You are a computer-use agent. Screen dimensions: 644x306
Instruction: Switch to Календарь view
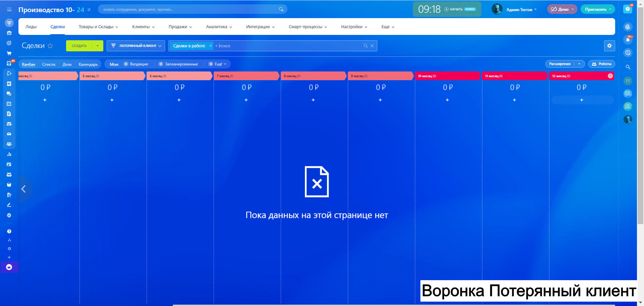pyautogui.click(x=88, y=64)
